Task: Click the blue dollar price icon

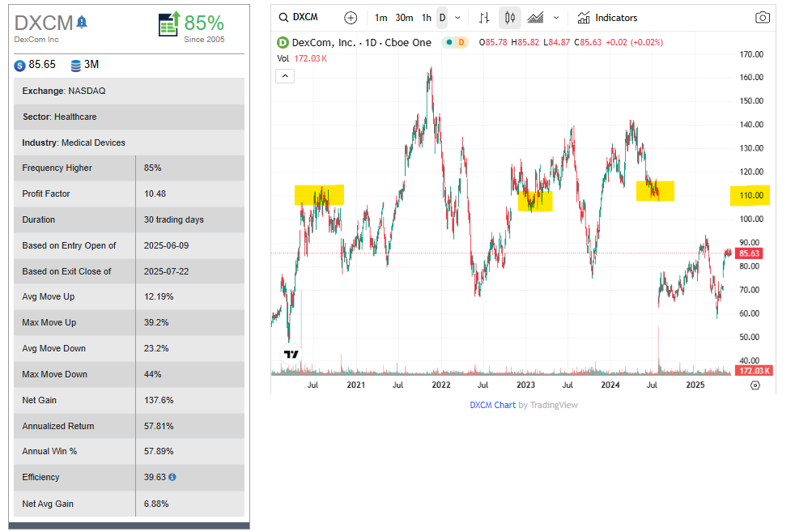Action: (x=19, y=66)
